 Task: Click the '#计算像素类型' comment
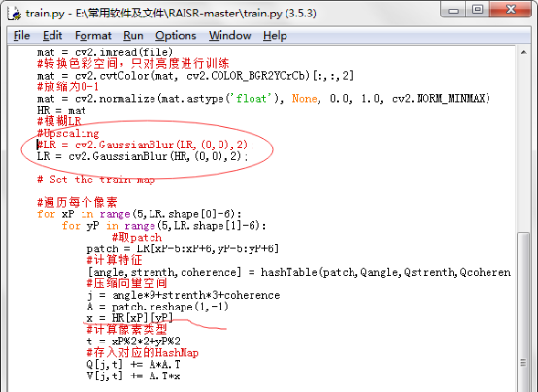pyautogui.click(x=127, y=330)
